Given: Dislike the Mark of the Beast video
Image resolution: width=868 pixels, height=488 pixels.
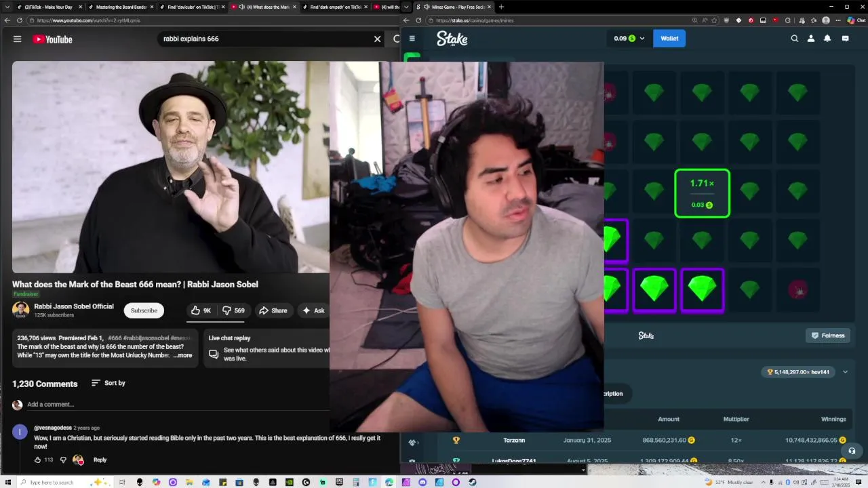Looking at the screenshot, I should point(233,310).
